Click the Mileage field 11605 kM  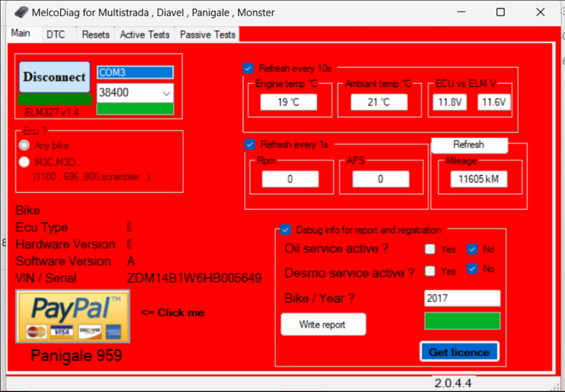[x=479, y=180]
